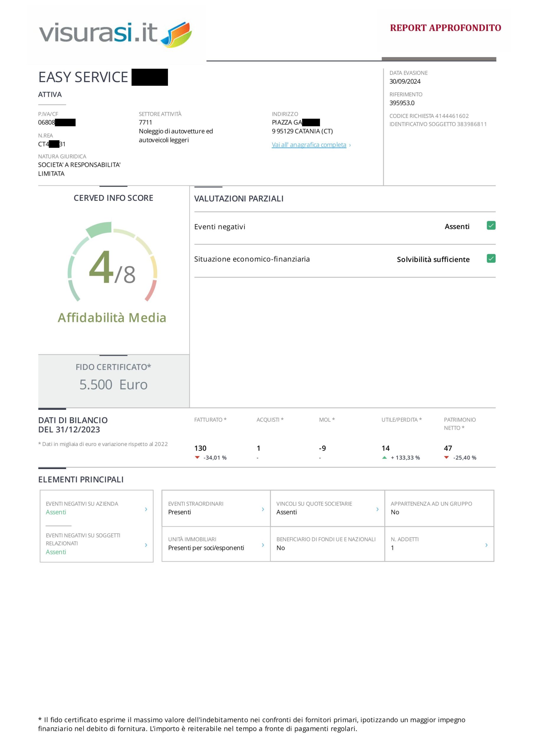Viewport: 534px width, 756px height.
Task: Click the Eventi negativi green checkmark
Action: coord(491,226)
